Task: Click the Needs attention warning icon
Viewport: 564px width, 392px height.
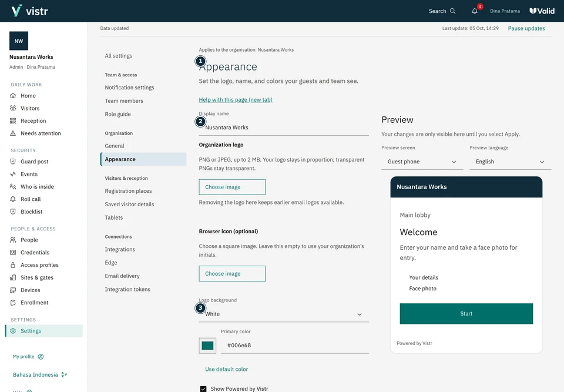Action: 13,133
